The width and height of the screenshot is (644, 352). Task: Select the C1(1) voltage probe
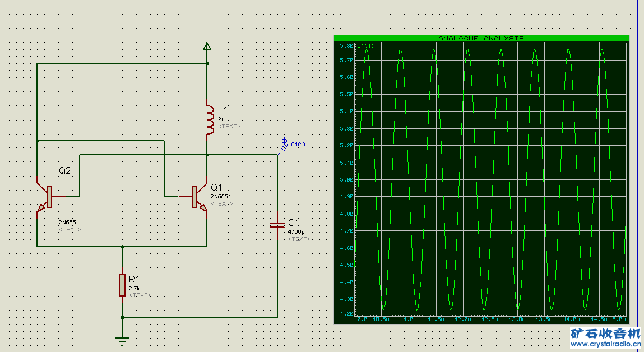coord(284,146)
